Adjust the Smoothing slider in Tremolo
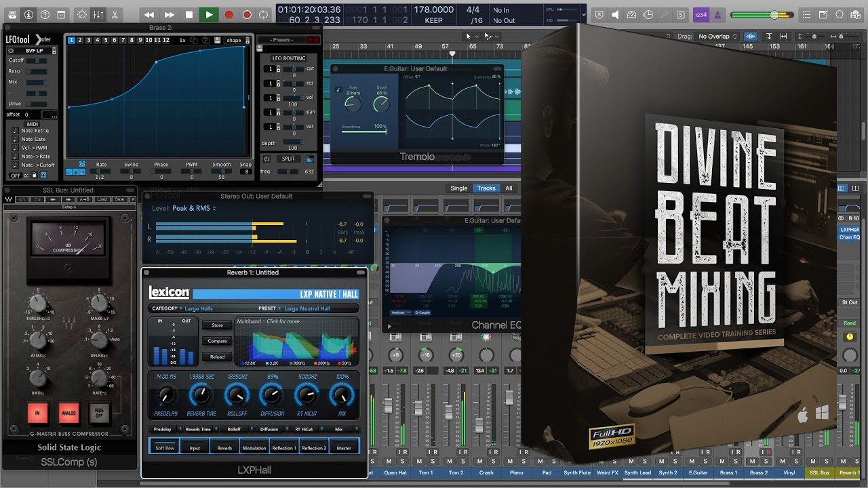The height and width of the screenshot is (488, 868). (364, 131)
